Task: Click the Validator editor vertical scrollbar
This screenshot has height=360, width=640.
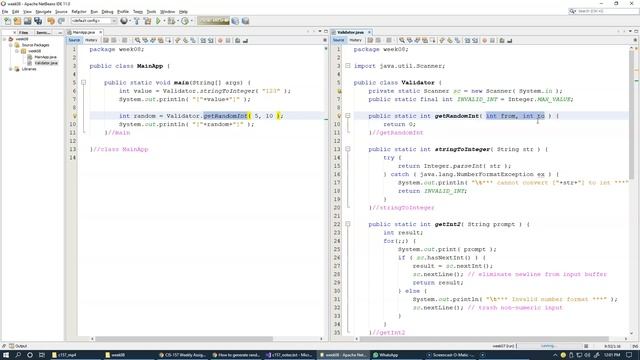Action: [632, 114]
